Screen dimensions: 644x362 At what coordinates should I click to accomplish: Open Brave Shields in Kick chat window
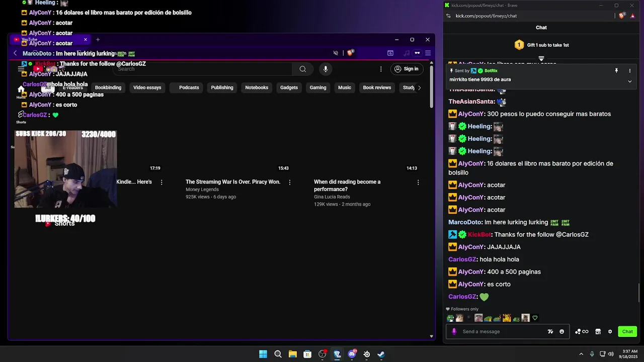pyautogui.click(x=622, y=16)
